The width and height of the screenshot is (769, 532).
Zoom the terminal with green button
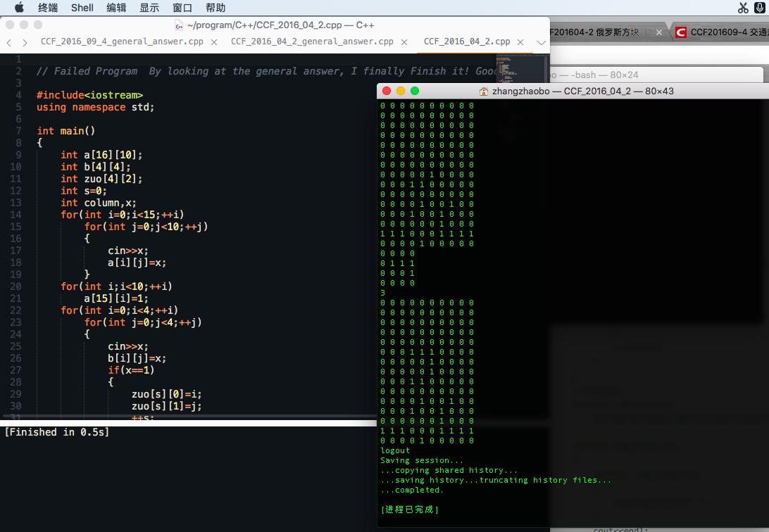point(415,91)
